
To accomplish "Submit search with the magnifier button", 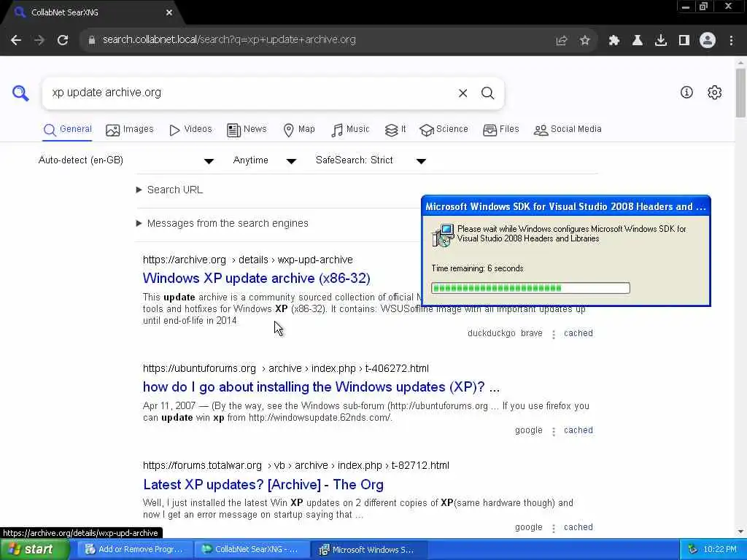I will click(487, 93).
